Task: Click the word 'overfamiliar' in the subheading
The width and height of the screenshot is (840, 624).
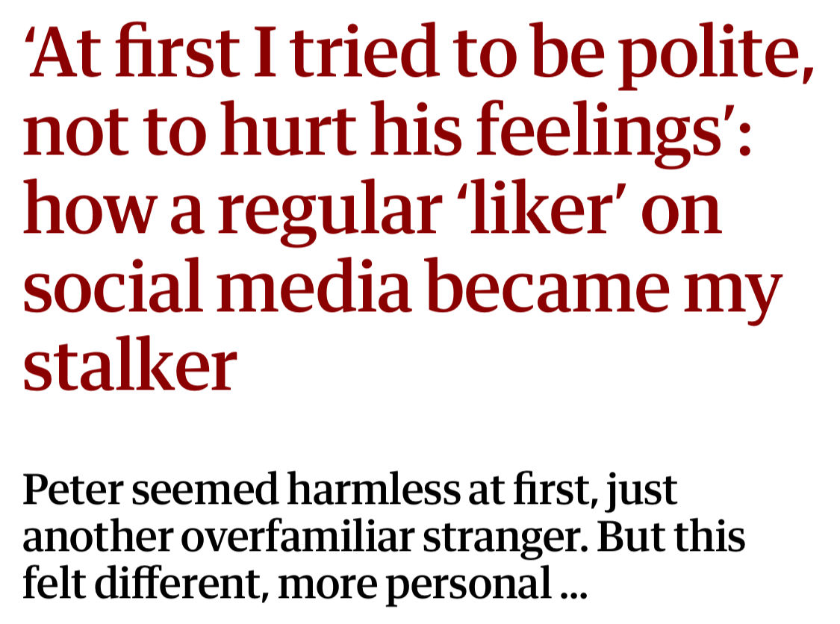Action: pyautogui.click(x=297, y=536)
